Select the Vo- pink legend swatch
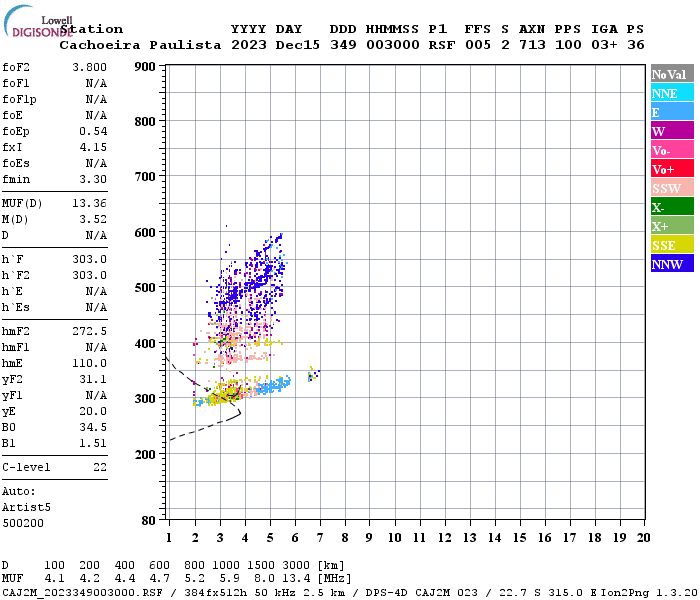This screenshot has width=700, height=600. (x=672, y=150)
